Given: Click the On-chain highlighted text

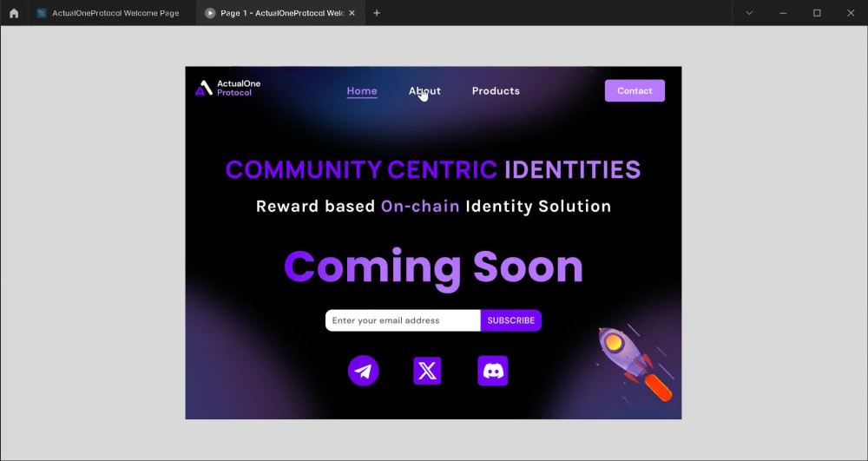Looking at the screenshot, I should pyautogui.click(x=420, y=206).
